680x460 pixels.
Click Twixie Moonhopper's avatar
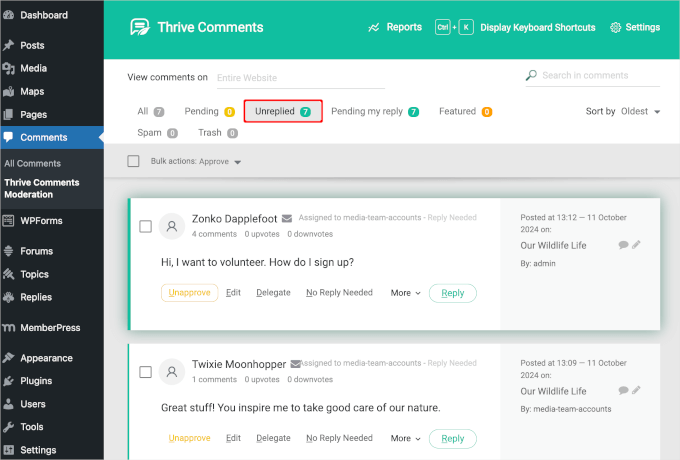pos(172,372)
